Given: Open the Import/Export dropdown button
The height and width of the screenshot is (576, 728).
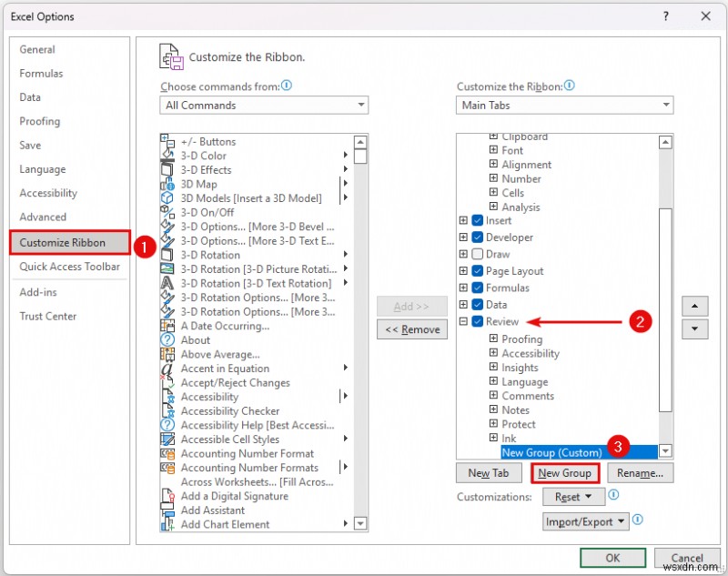Looking at the screenshot, I should [x=585, y=521].
